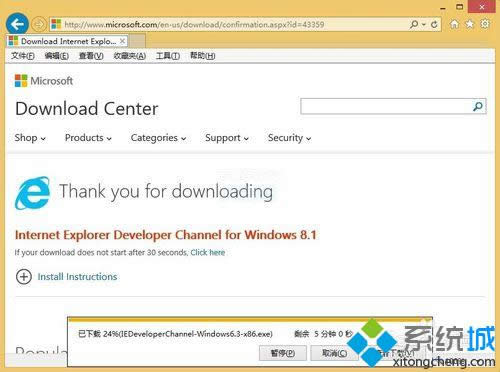Viewport: 500px width, 372px height.
Task: Cancel the download with 取消(C)
Action: click(334, 353)
